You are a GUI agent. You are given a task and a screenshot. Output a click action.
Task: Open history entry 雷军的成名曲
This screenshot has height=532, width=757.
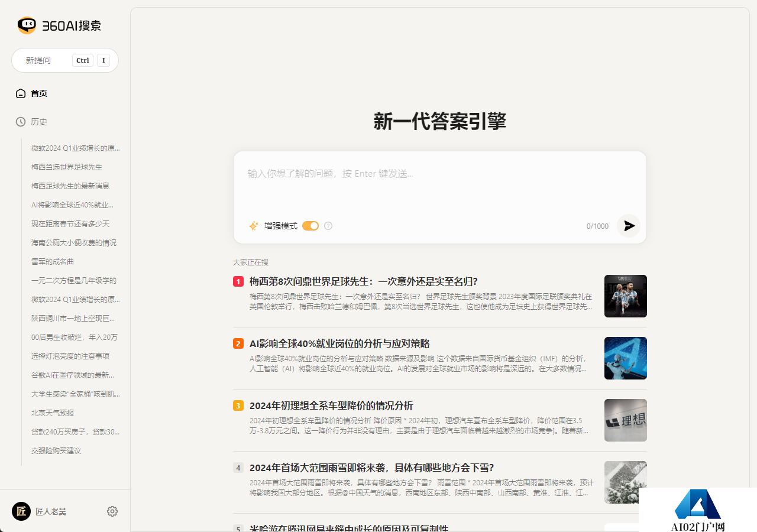[53, 261]
